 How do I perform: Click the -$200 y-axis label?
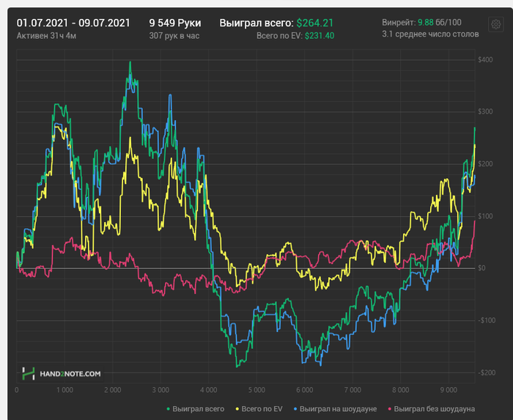pos(487,372)
